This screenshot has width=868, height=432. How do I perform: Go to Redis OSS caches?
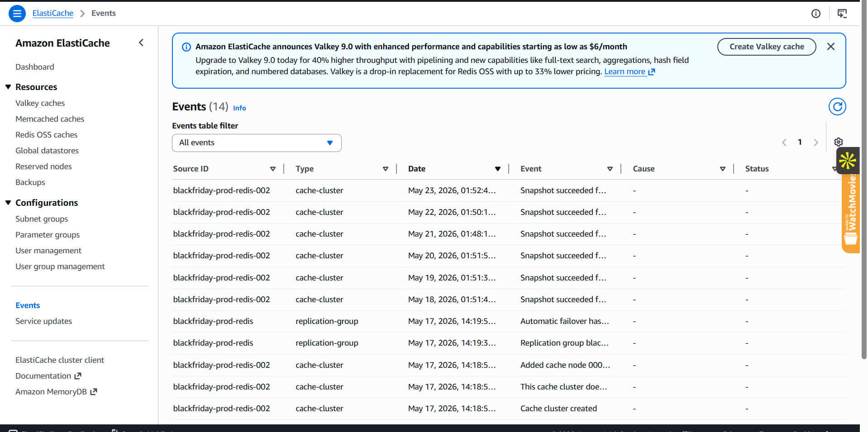[47, 135]
